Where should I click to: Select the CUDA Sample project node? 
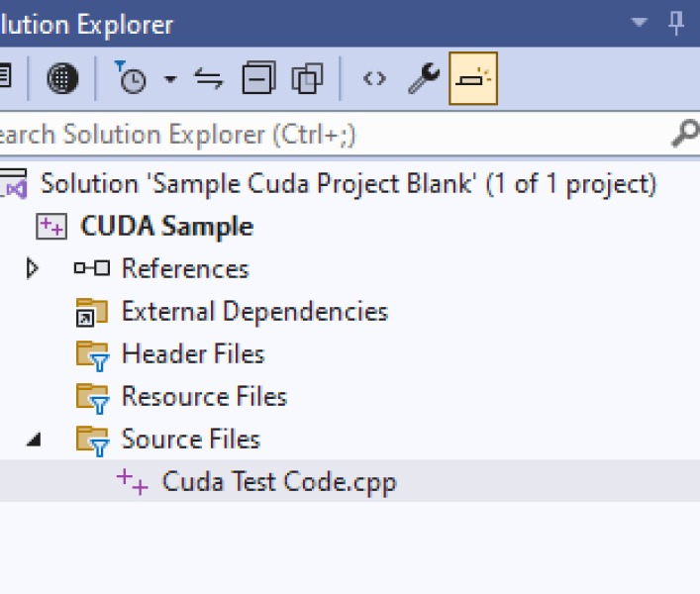click(x=166, y=227)
